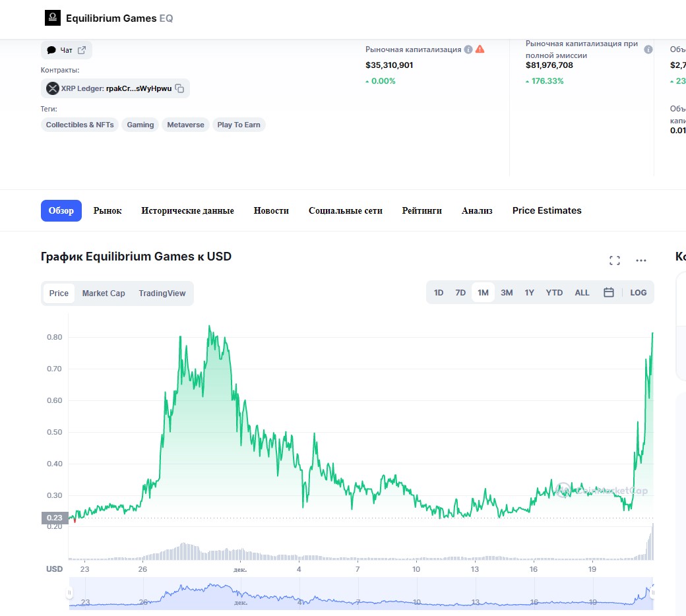
Task: Set chart range to 1M
Action: [483, 293]
